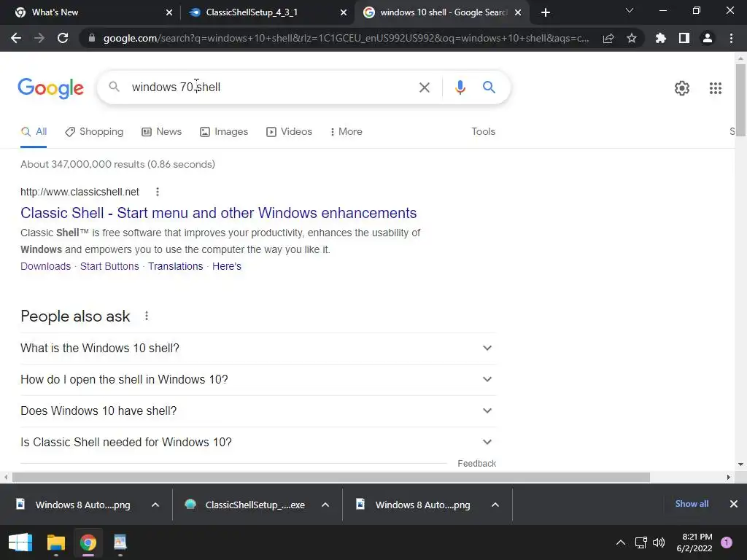The height and width of the screenshot is (560, 747).
Task: Click the Chrome taskbar icon
Action: [88, 542]
